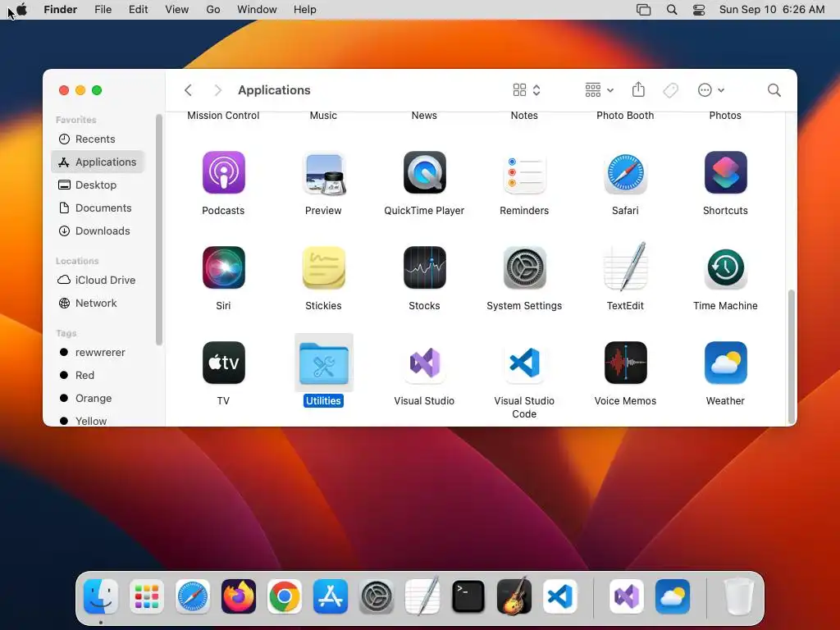Select System Settings in Applications folder
The width and height of the screenshot is (840, 630).
coord(524,267)
